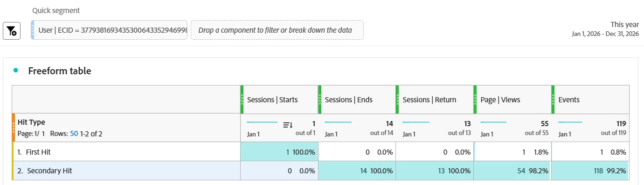Viewport: 644px width, 185px height.
Task: Click the orange handle beside Hit Type dimension
Action: click(14, 128)
